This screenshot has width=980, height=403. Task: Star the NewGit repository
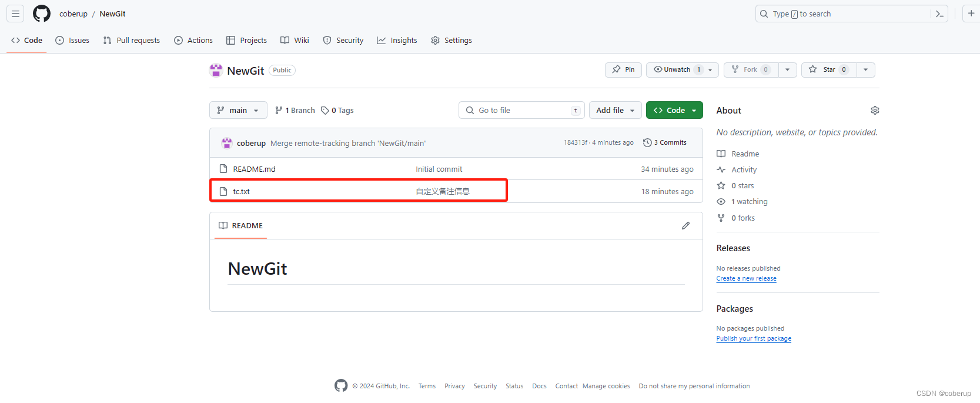(829, 69)
